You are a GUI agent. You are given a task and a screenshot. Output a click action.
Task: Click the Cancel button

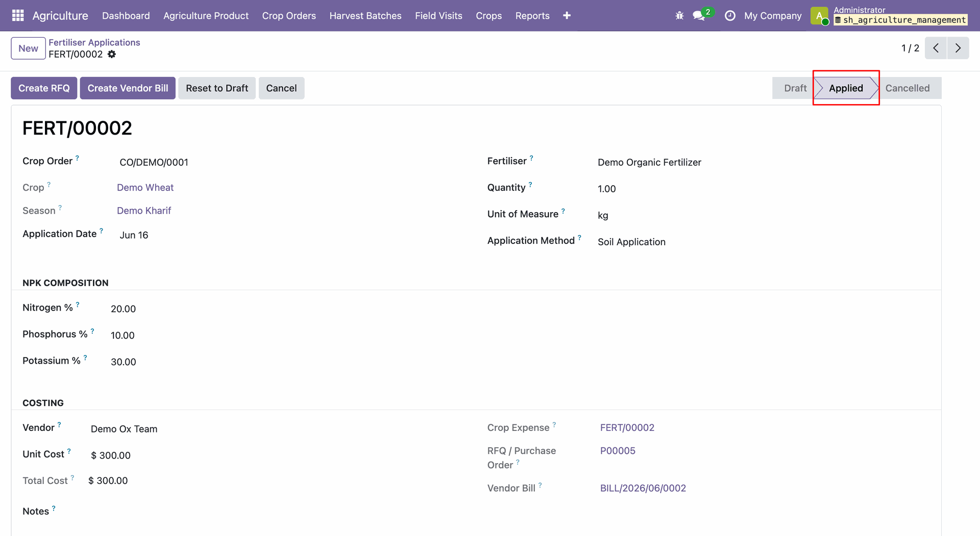(281, 88)
